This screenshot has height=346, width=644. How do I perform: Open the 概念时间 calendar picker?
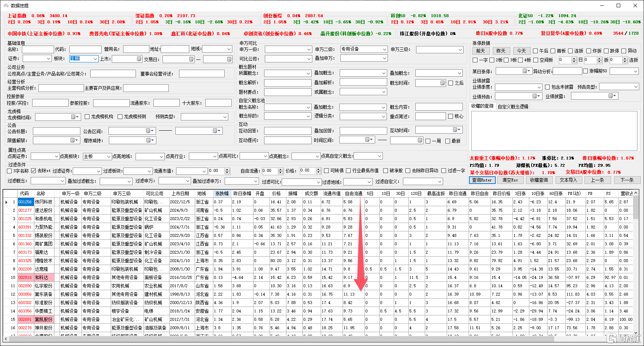point(442,83)
